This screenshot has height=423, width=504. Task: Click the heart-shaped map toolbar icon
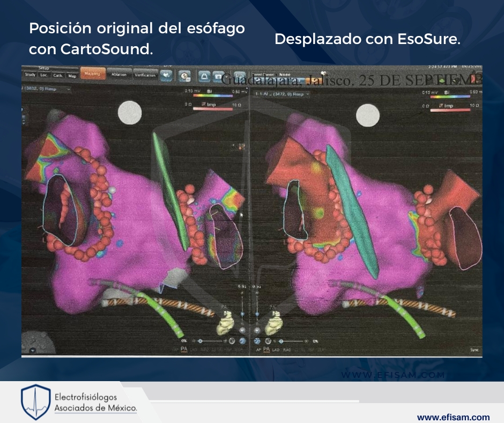click(166, 76)
